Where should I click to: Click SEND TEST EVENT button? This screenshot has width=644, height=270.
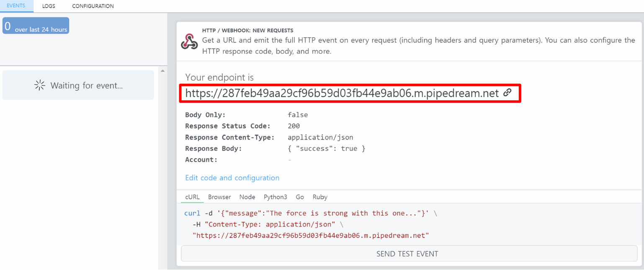pos(409,254)
